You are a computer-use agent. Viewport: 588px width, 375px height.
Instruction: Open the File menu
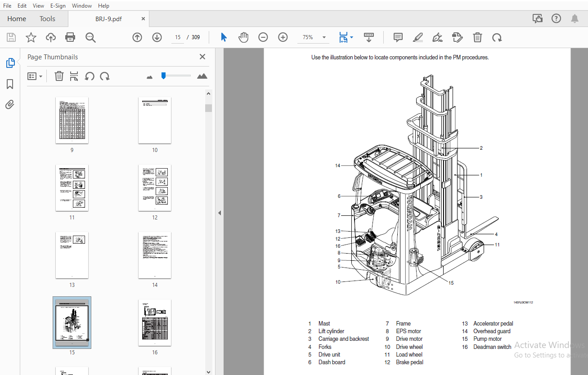(x=8, y=5)
